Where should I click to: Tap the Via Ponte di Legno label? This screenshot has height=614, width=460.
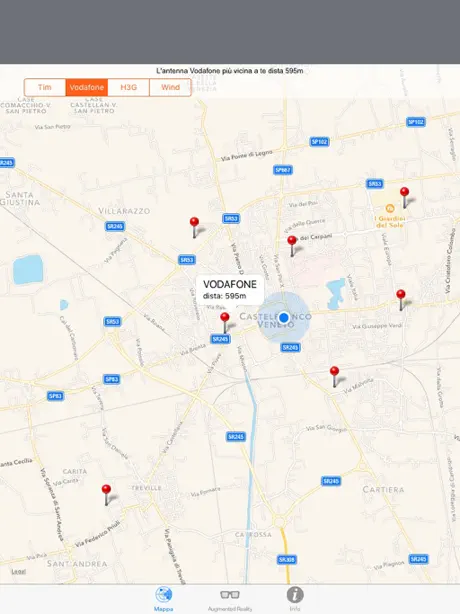point(247,155)
